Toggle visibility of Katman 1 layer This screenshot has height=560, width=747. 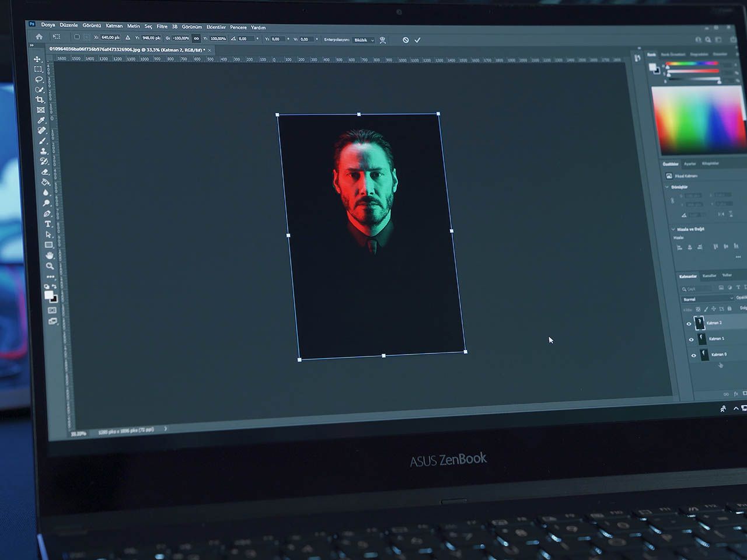pyautogui.click(x=691, y=339)
